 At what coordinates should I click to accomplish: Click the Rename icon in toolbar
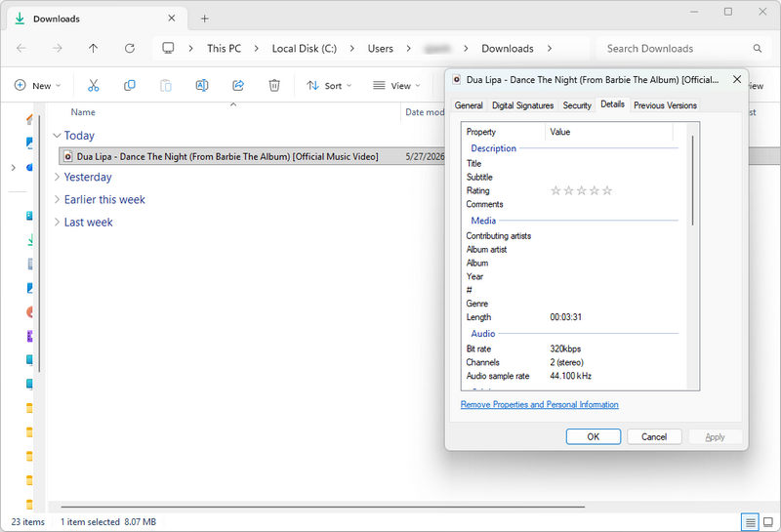tap(202, 85)
